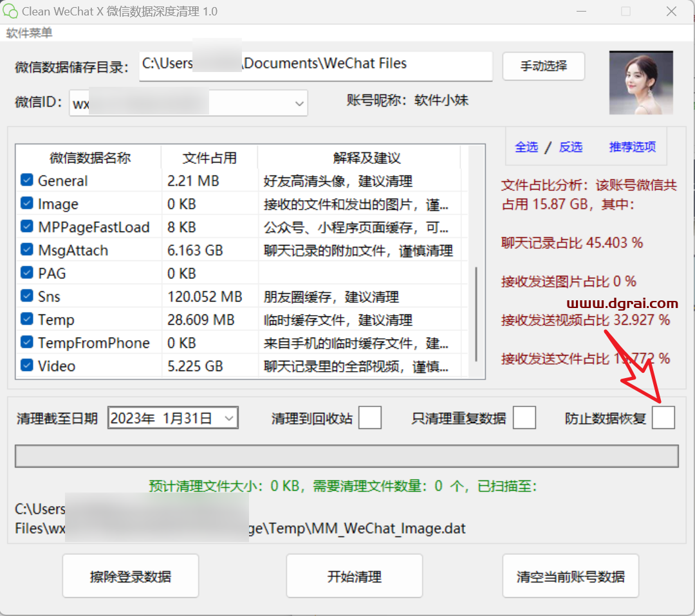Open the 软件菜单 menu
Viewport: 695px width, 616px height.
[29, 33]
